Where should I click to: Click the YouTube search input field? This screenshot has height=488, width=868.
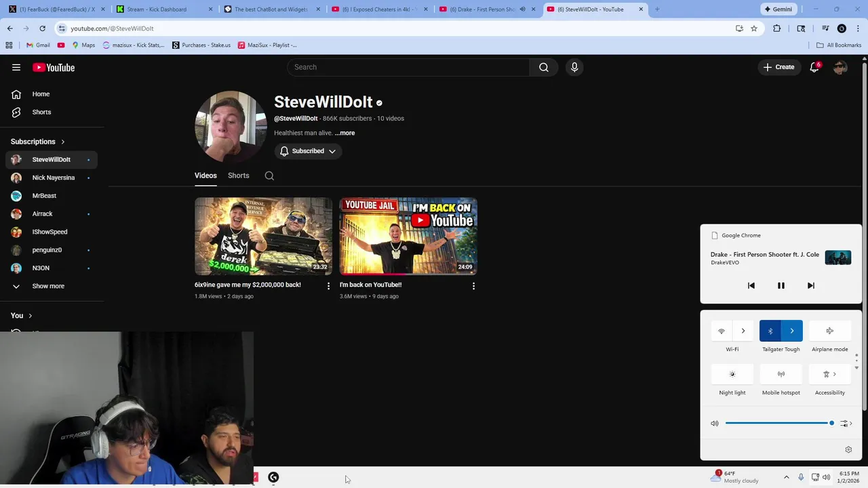[408, 67]
